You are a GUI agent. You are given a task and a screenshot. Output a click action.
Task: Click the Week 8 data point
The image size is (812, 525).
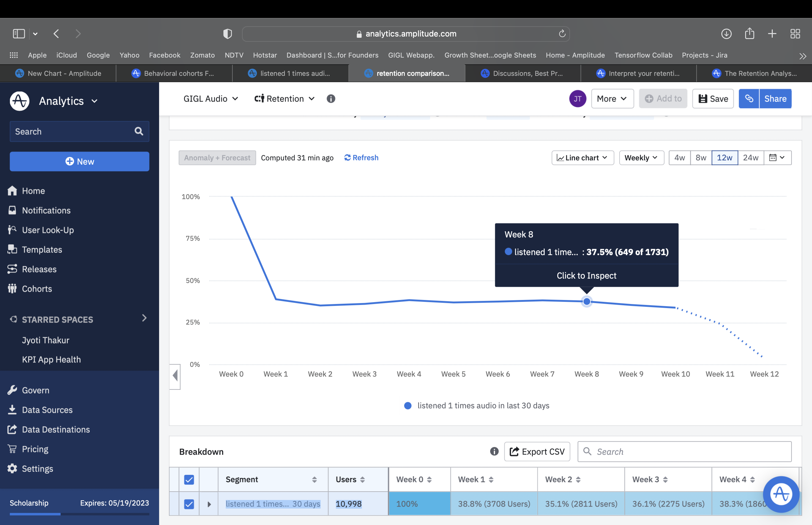click(x=586, y=302)
